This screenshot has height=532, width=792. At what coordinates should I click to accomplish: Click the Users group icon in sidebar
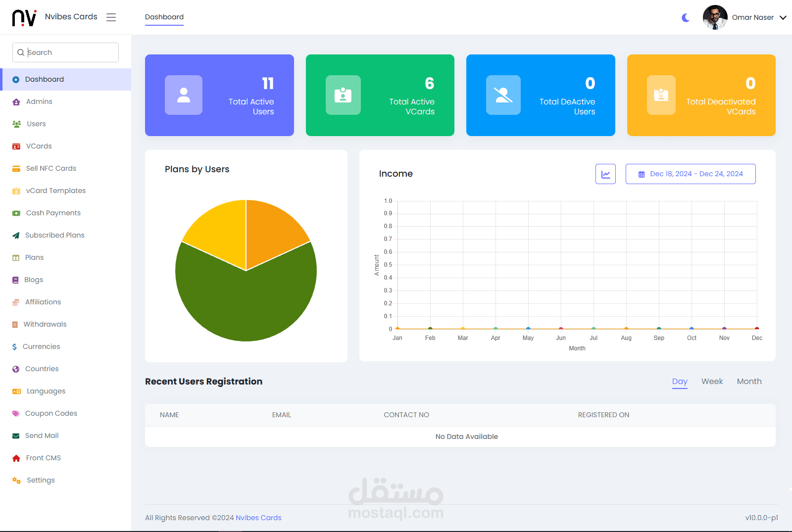(16, 124)
